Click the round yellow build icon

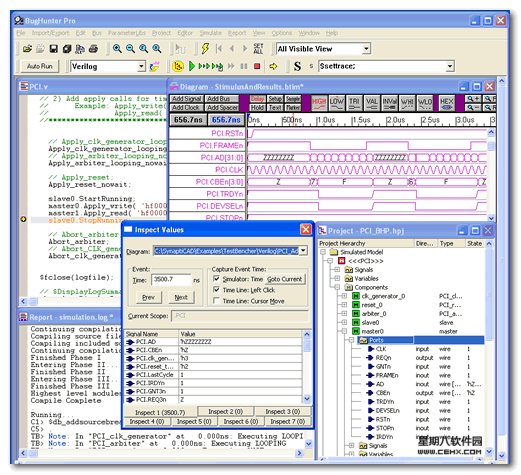click(178, 66)
